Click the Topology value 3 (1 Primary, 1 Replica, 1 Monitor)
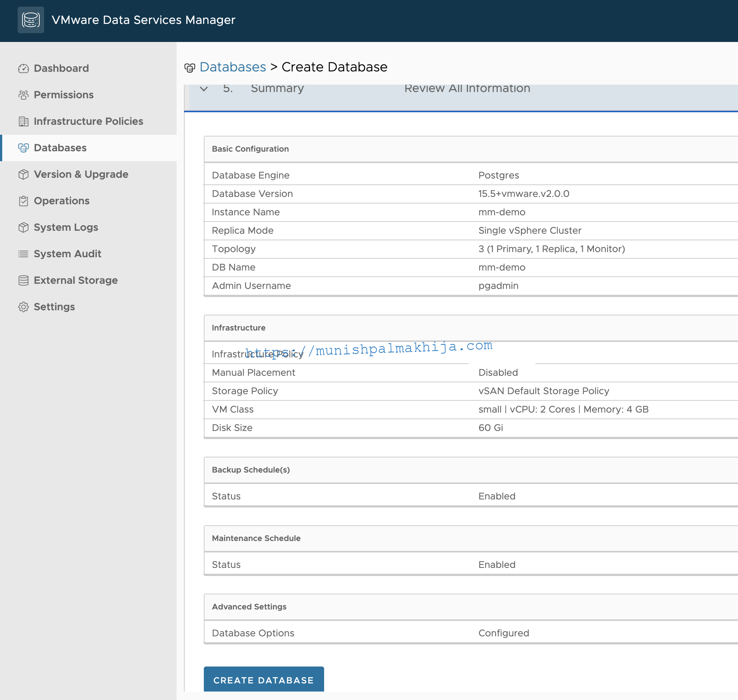The height and width of the screenshot is (700, 738). tap(551, 249)
